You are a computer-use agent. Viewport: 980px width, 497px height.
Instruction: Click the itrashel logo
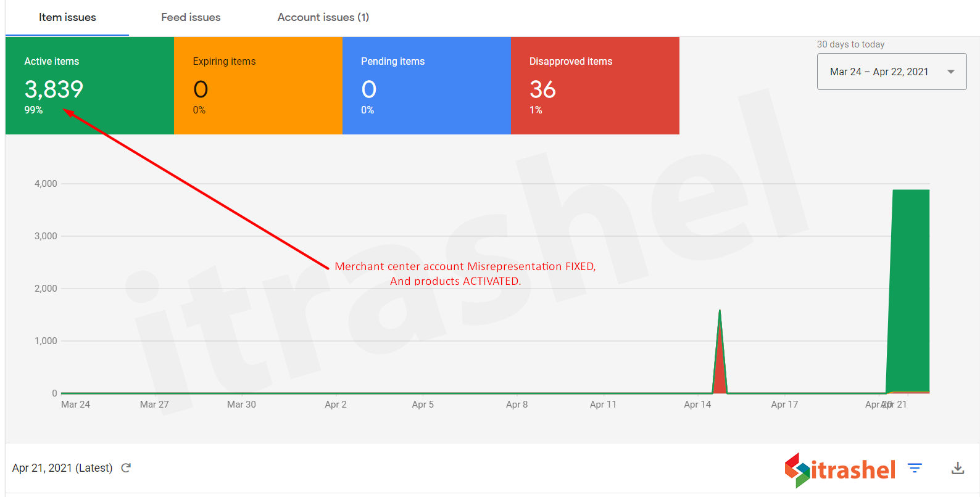(x=840, y=470)
